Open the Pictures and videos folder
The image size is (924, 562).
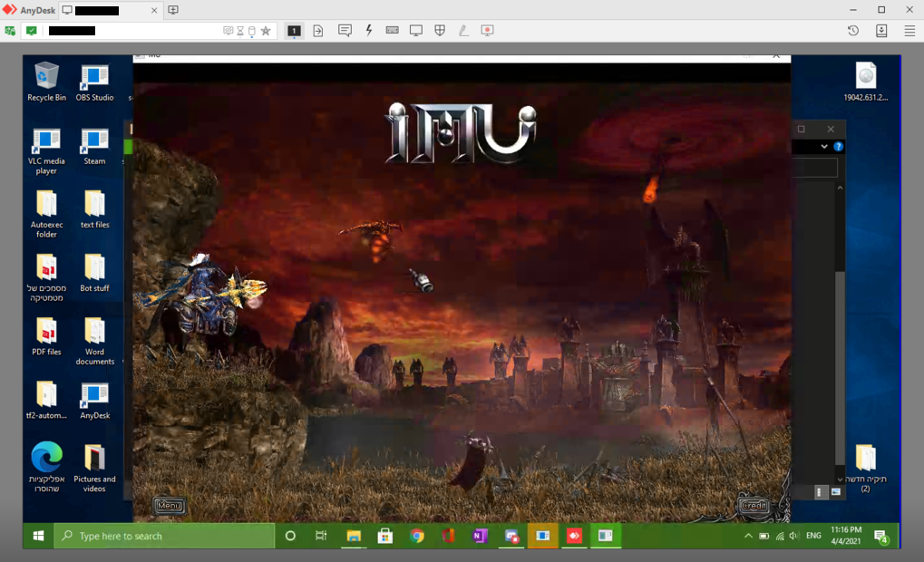click(94, 469)
